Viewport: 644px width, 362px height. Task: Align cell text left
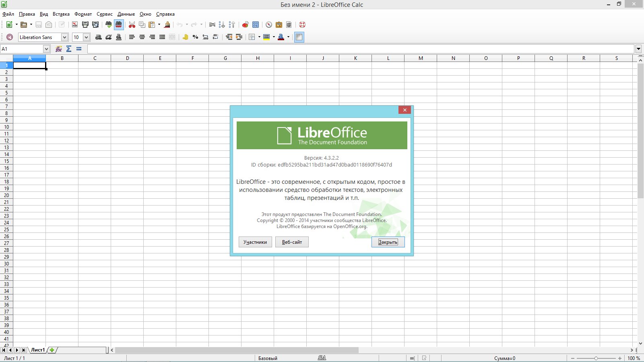[132, 37]
